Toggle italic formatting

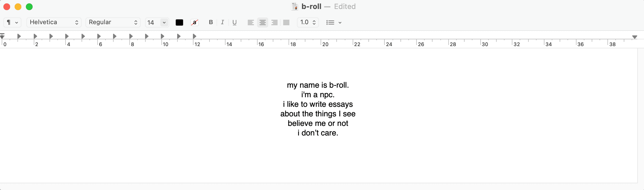(x=222, y=22)
